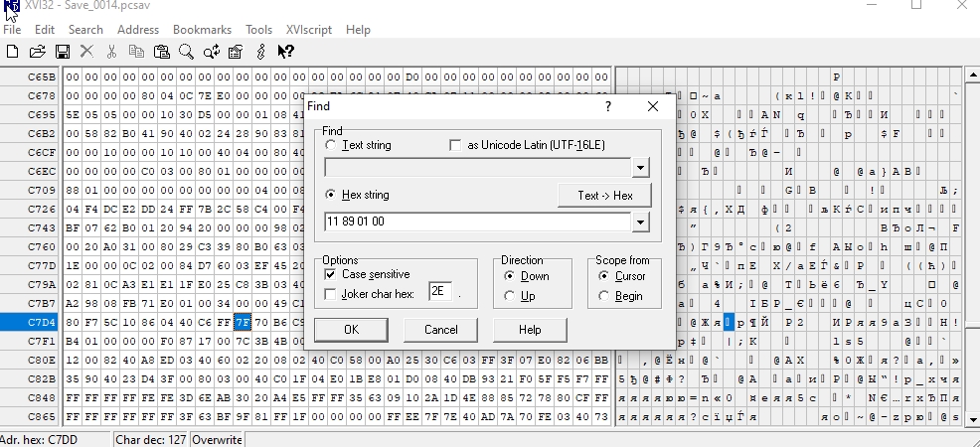This screenshot has width=980, height=447.
Task: Click the Help button in Find dialog
Action: tap(530, 330)
